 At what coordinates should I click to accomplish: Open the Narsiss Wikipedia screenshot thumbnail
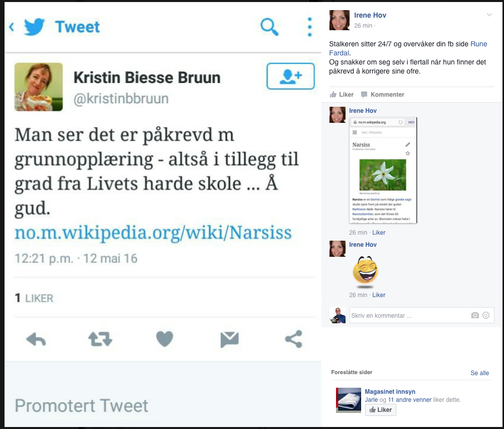pos(383,170)
